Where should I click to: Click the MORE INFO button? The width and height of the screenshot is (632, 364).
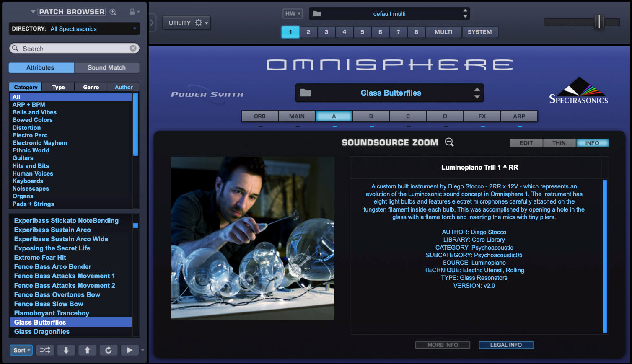coord(443,345)
